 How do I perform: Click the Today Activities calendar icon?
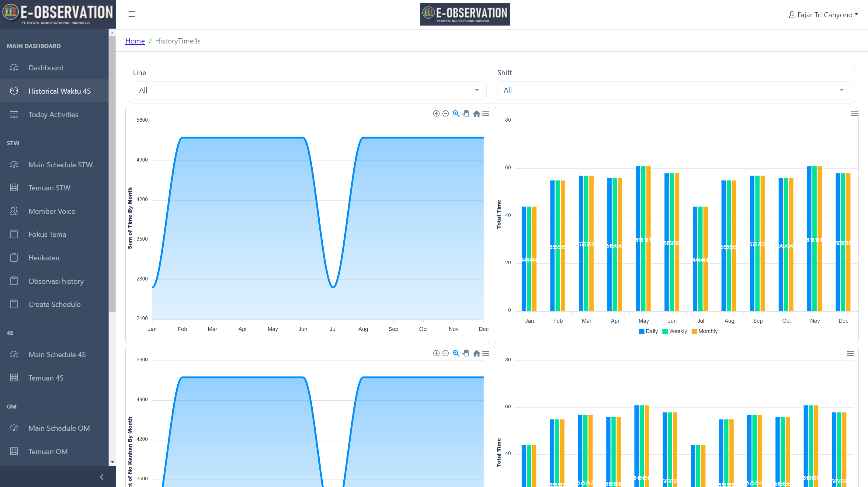tap(14, 115)
